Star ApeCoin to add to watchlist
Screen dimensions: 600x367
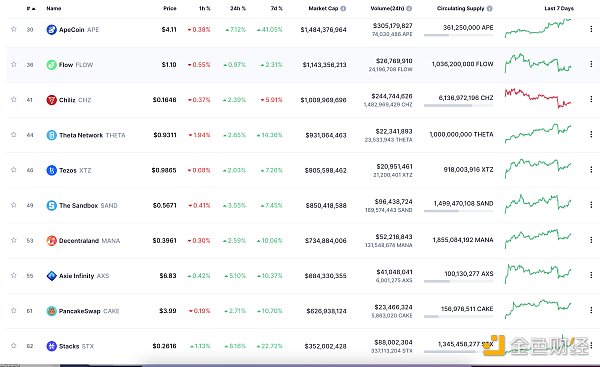(x=14, y=29)
